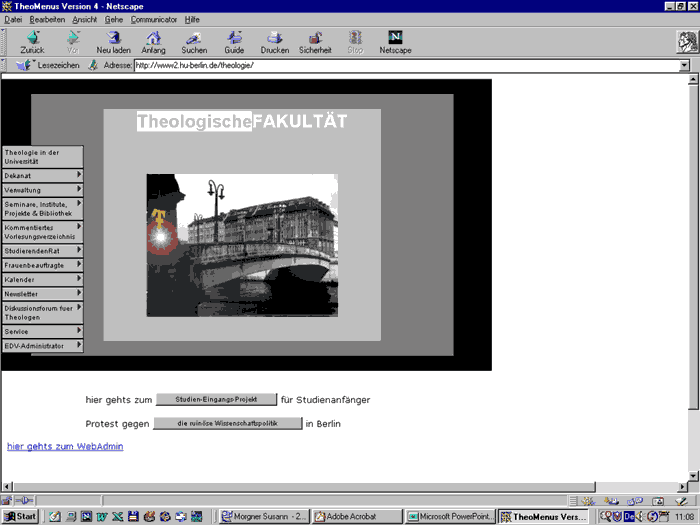Expand the Dekanat sidebar submenu

tap(42, 175)
